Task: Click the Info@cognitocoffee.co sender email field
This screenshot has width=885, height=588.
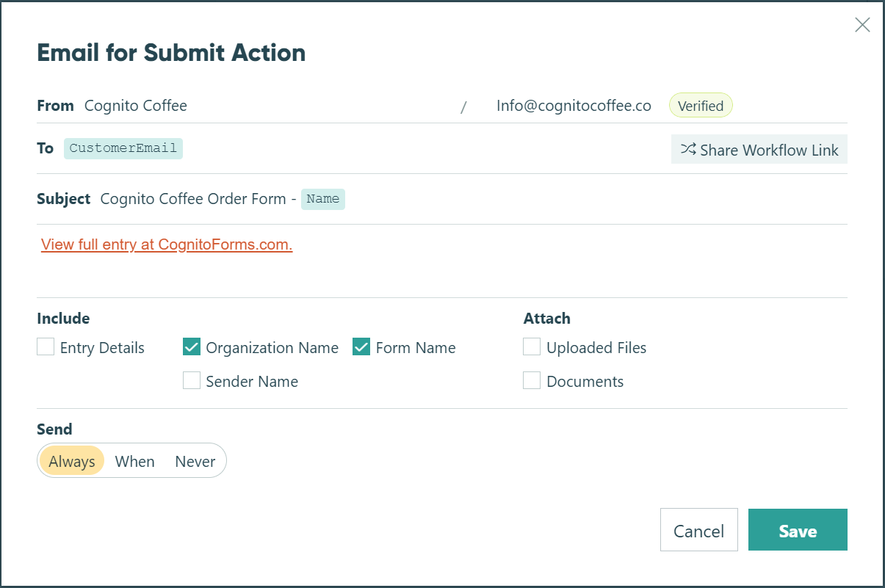Action: [x=574, y=106]
